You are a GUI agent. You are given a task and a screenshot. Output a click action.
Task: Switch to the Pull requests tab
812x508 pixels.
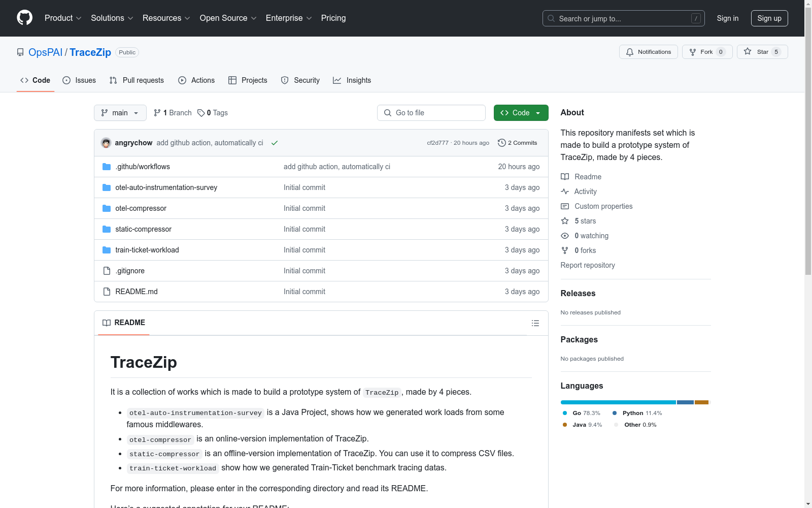click(137, 80)
